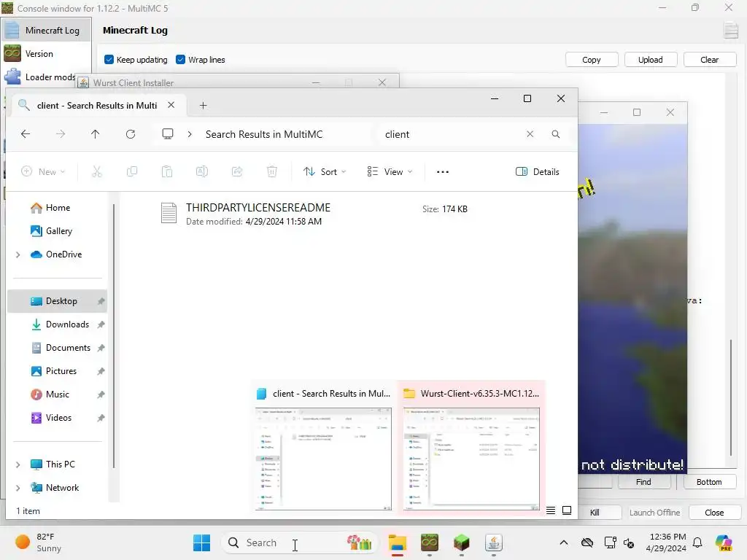The image size is (747, 560).
Task: Refresh the search results folder
Action: click(x=131, y=134)
